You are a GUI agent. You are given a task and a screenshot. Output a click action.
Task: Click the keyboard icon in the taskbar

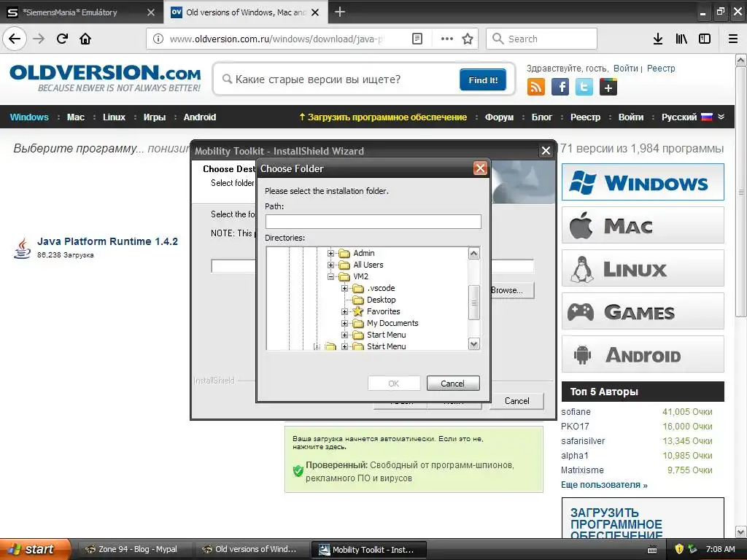652,550
